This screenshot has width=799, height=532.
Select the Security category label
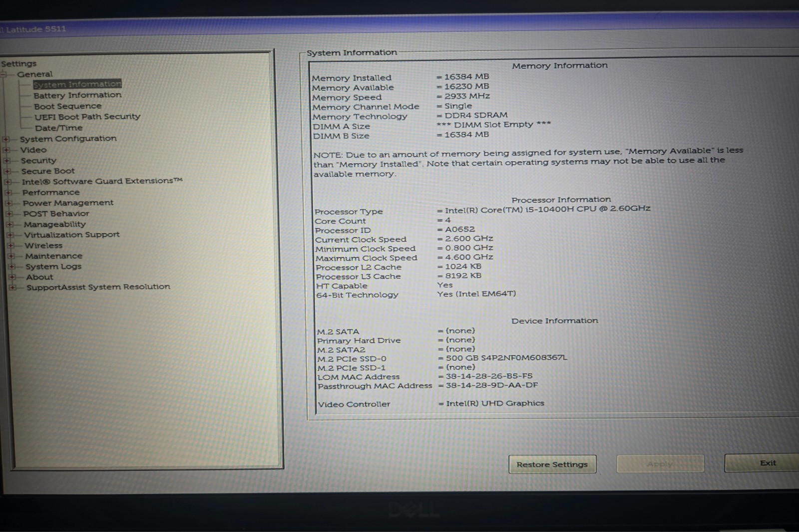38,161
